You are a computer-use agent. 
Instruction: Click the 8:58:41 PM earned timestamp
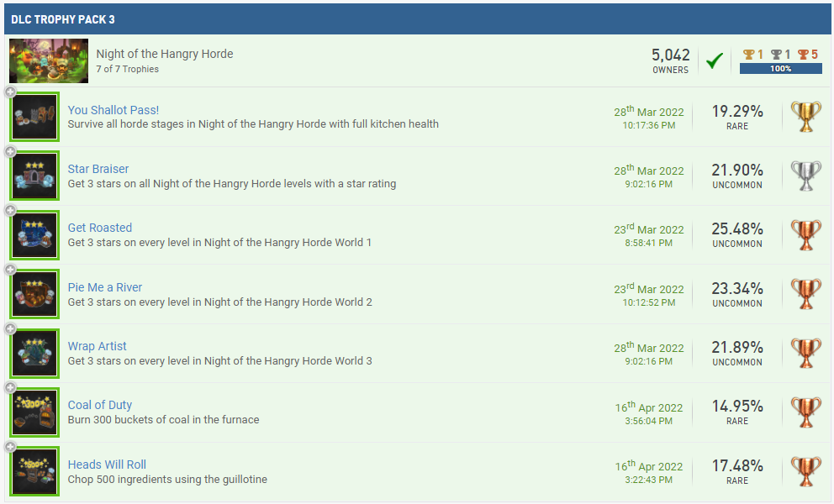pos(649,243)
